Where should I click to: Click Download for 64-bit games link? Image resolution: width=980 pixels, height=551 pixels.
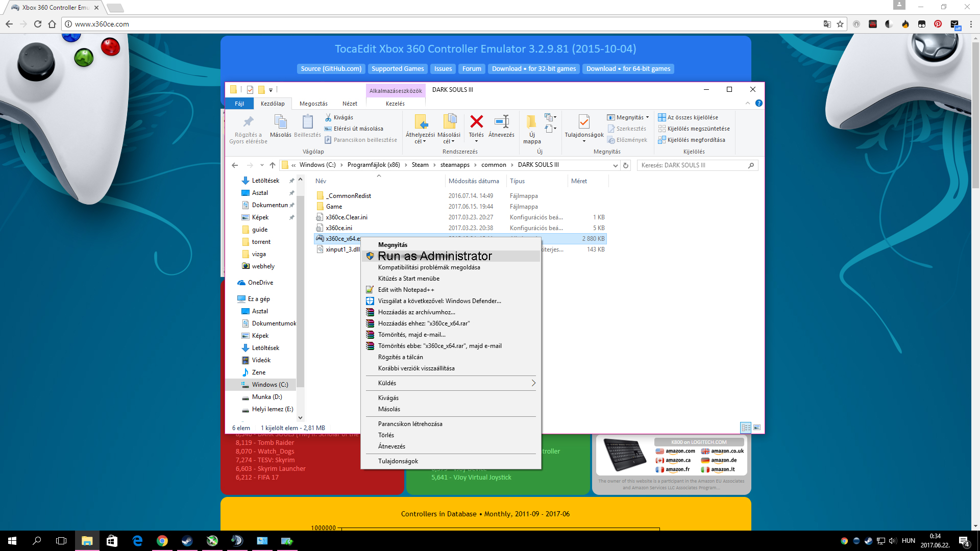(x=628, y=69)
